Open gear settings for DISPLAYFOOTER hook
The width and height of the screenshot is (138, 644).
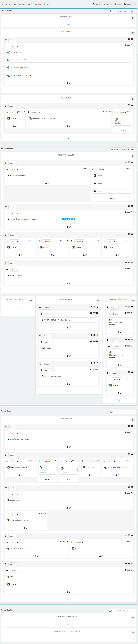[x=133, y=420]
